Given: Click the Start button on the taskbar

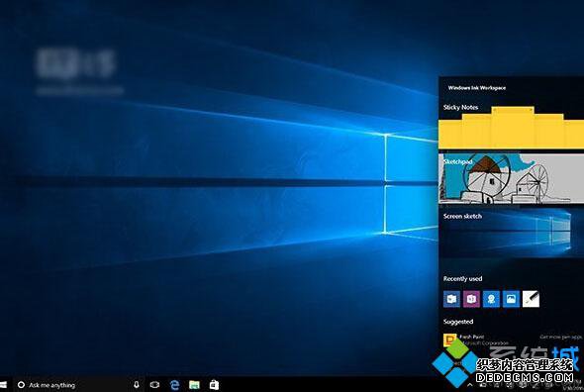Looking at the screenshot, I should [3, 384].
